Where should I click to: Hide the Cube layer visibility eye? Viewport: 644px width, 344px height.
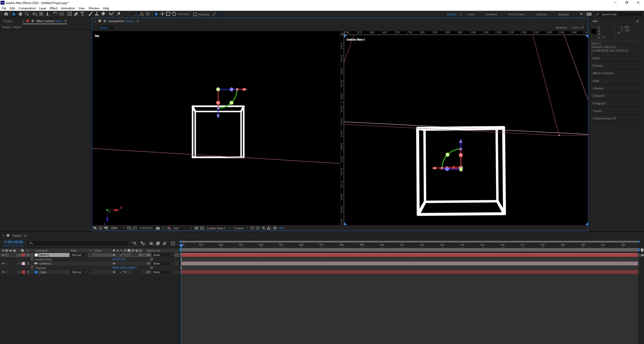point(3,272)
